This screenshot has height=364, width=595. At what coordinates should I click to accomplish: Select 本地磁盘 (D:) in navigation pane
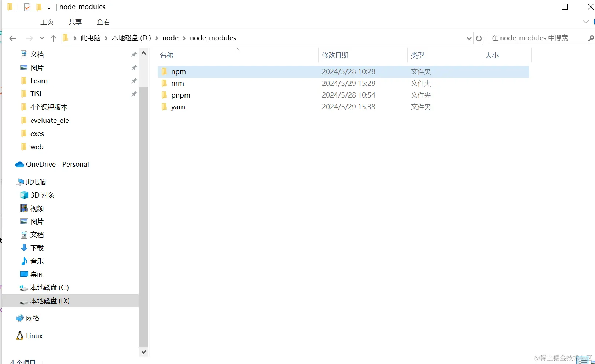point(70,301)
